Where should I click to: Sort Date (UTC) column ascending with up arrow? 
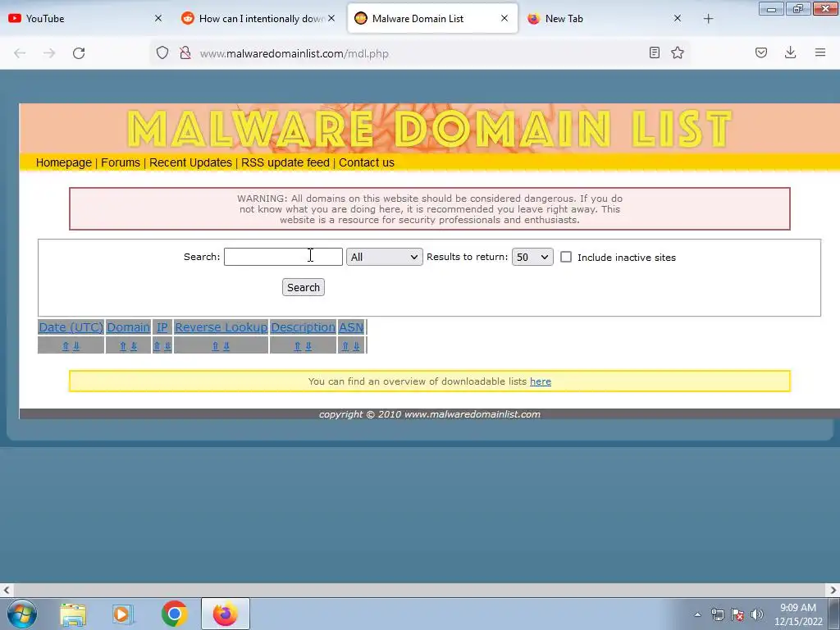[x=66, y=346]
